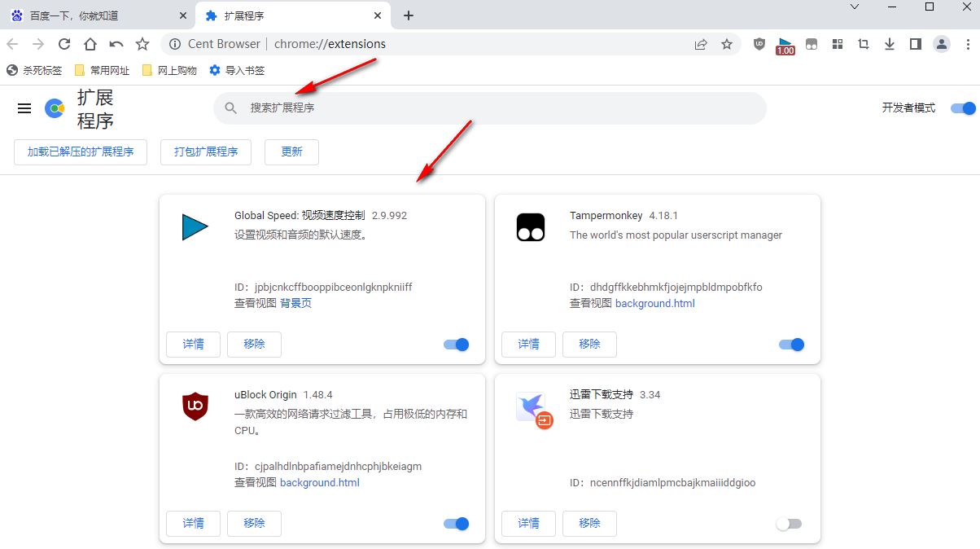Click the screenshot capture icon in toolbar
This screenshot has height=549, width=980.
(x=864, y=45)
